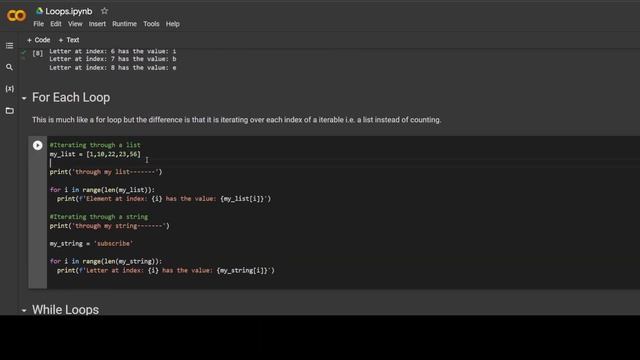Click the description paragraph about for each loop
640x360 pixels.
[x=237, y=120]
